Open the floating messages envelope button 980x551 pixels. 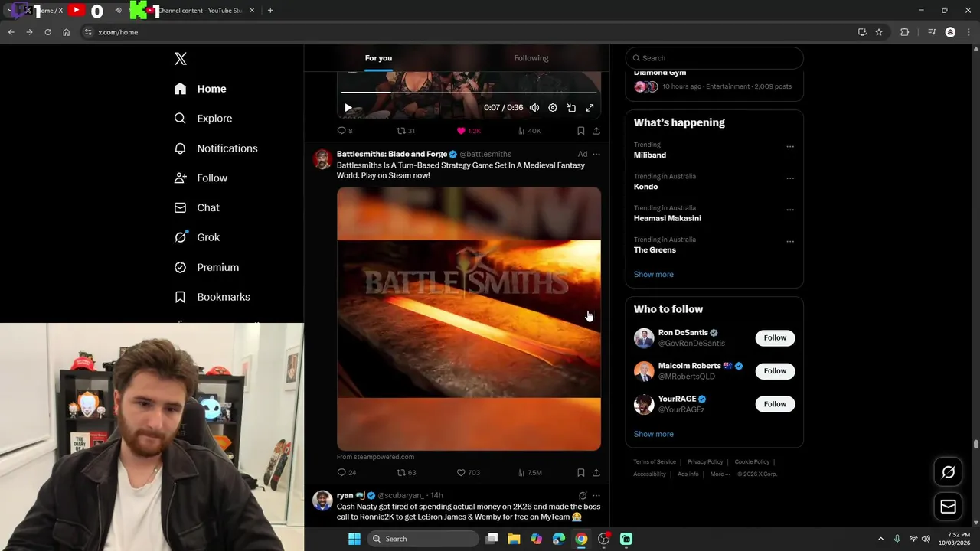[x=948, y=507]
